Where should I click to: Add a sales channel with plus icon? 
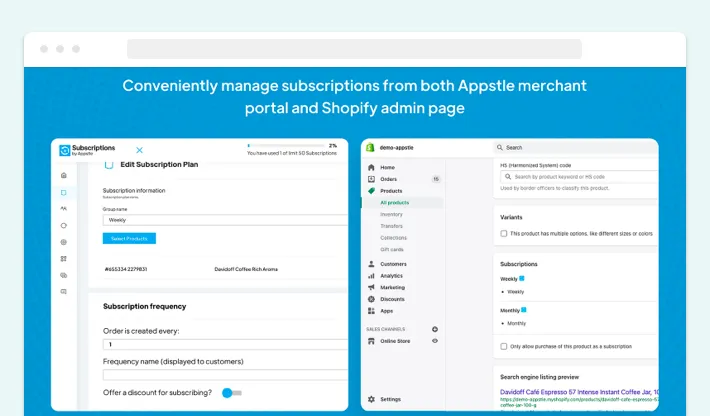(435, 329)
